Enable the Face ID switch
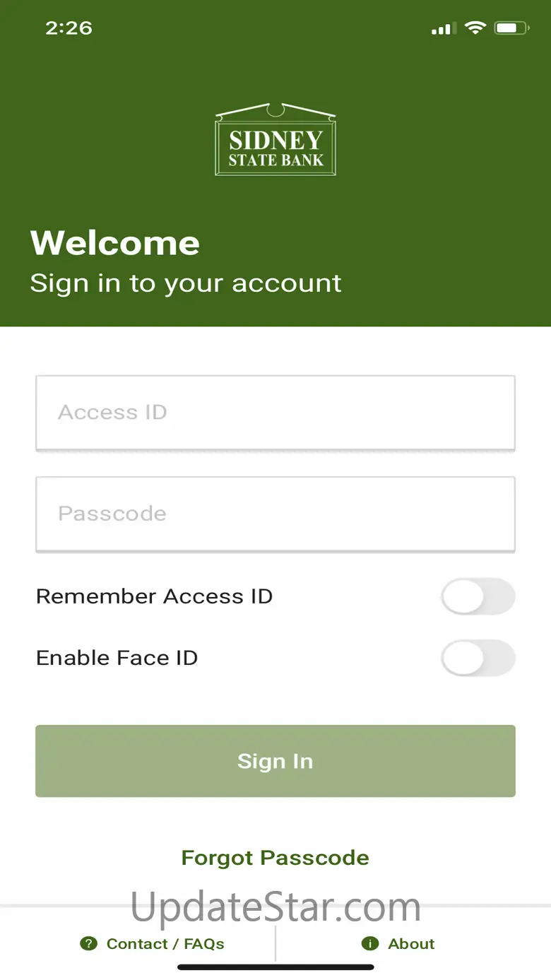Screen dimensions: 551x980 [478, 659]
